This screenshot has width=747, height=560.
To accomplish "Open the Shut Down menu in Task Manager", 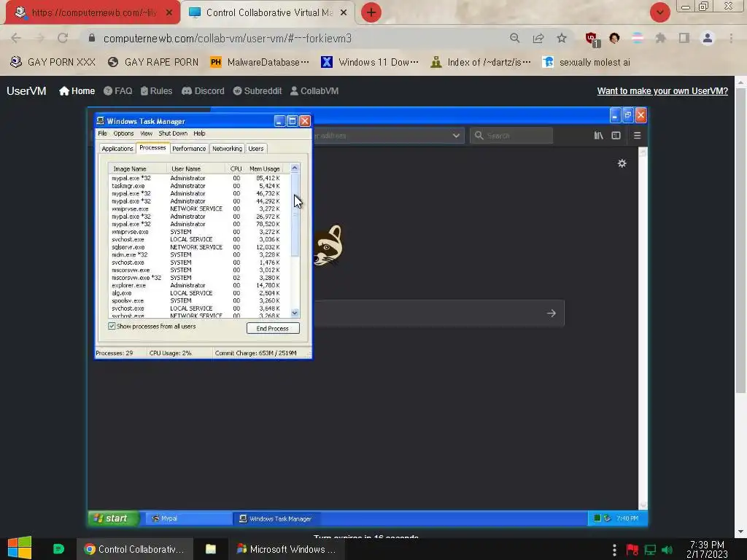I will [173, 133].
